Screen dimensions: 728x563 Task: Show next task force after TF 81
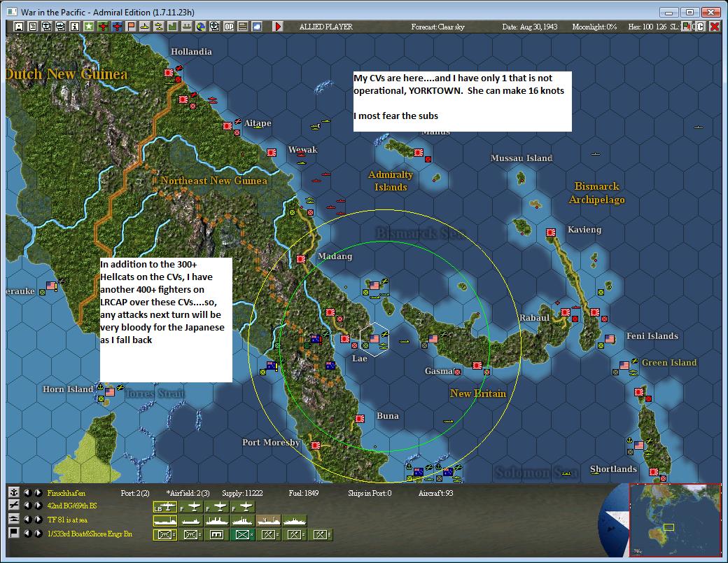click(x=38, y=519)
